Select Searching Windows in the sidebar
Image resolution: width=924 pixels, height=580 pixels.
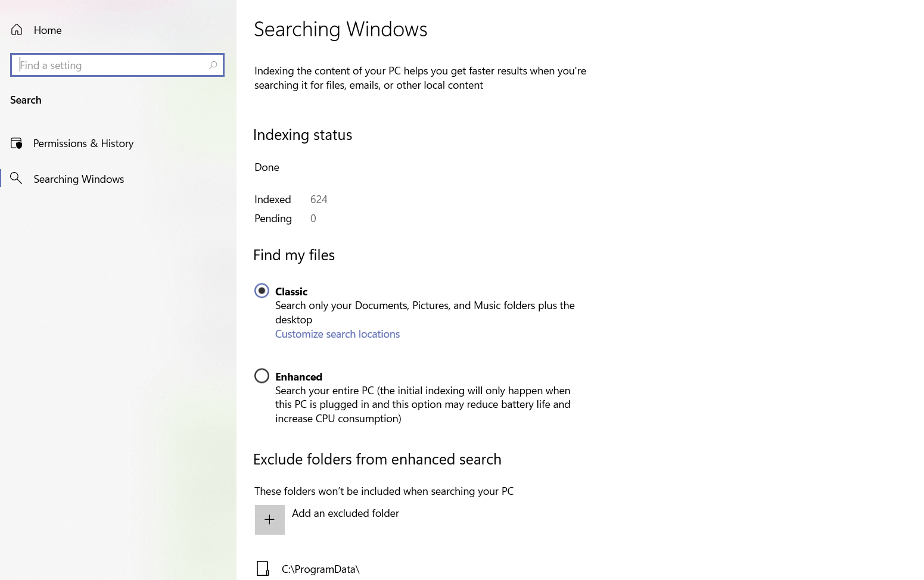pyautogui.click(x=78, y=179)
